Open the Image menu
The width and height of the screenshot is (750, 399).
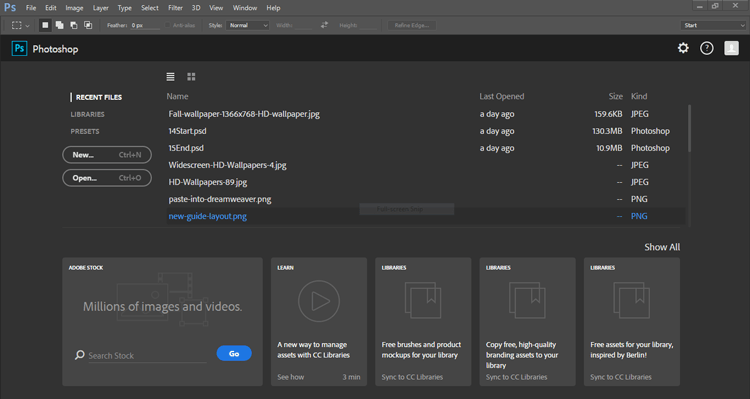(x=74, y=8)
